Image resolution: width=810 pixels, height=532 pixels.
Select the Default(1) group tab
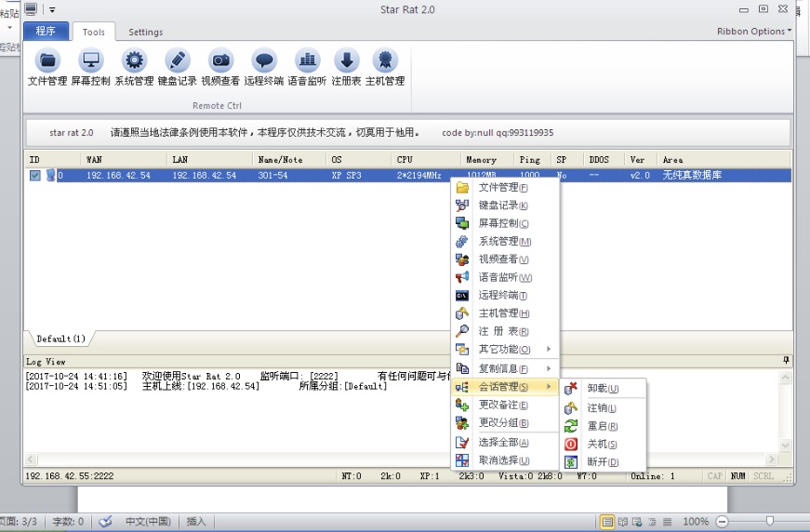(61, 339)
